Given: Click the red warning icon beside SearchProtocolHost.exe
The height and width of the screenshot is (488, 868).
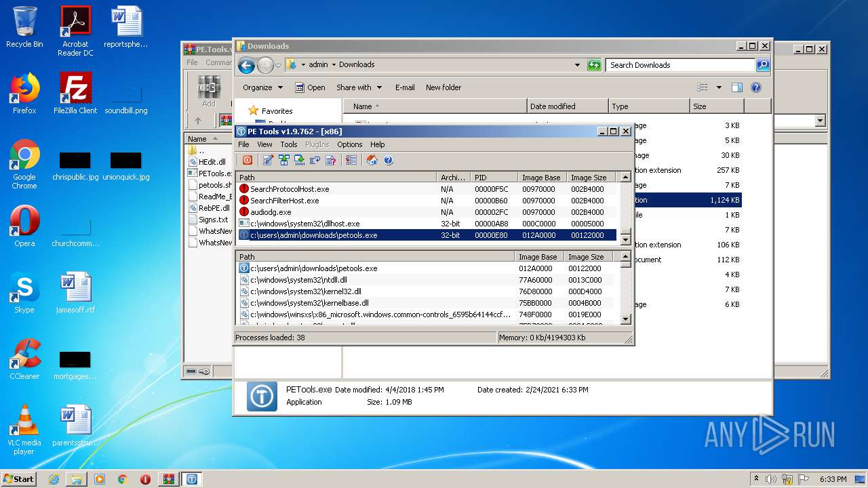Looking at the screenshot, I should [244, 189].
